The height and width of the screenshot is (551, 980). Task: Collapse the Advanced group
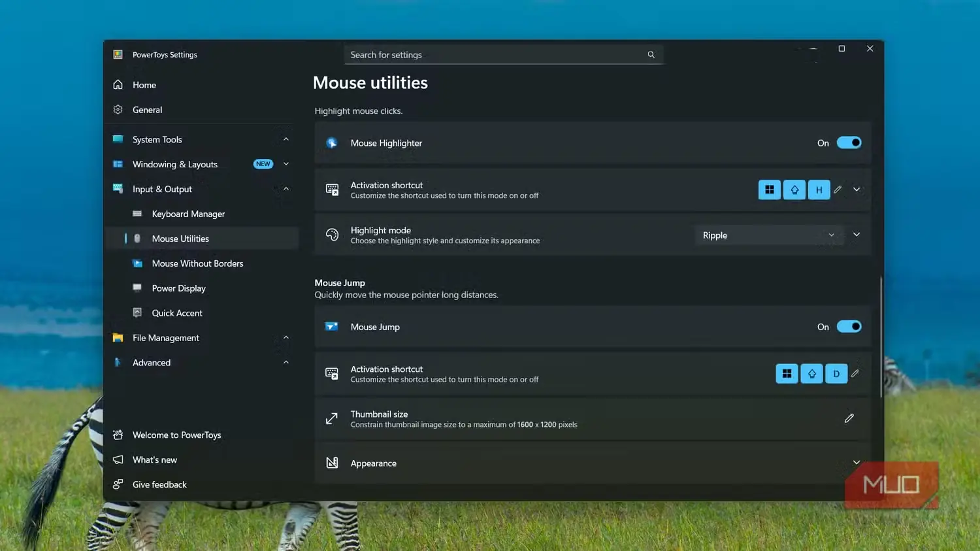[x=286, y=362]
